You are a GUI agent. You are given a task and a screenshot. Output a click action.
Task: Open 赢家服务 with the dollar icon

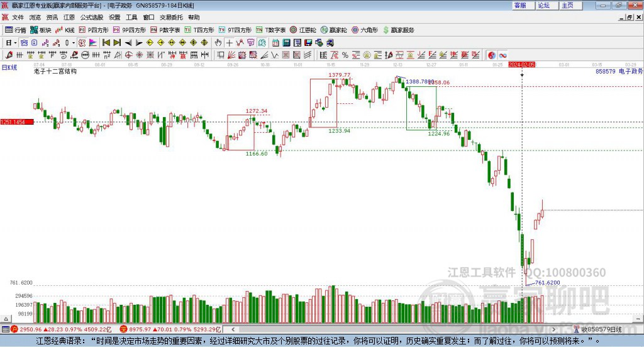click(x=398, y=30)
